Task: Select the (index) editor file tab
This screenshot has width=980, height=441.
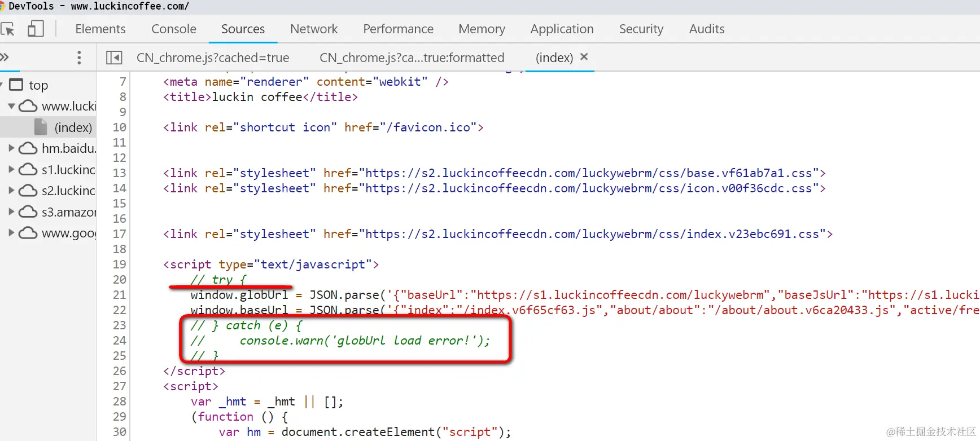Action: [x=554, y=58]
